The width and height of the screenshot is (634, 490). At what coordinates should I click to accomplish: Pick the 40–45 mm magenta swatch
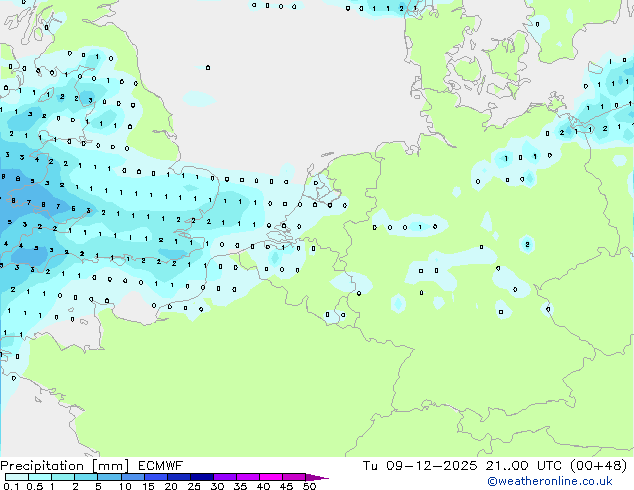pos(271,477)
